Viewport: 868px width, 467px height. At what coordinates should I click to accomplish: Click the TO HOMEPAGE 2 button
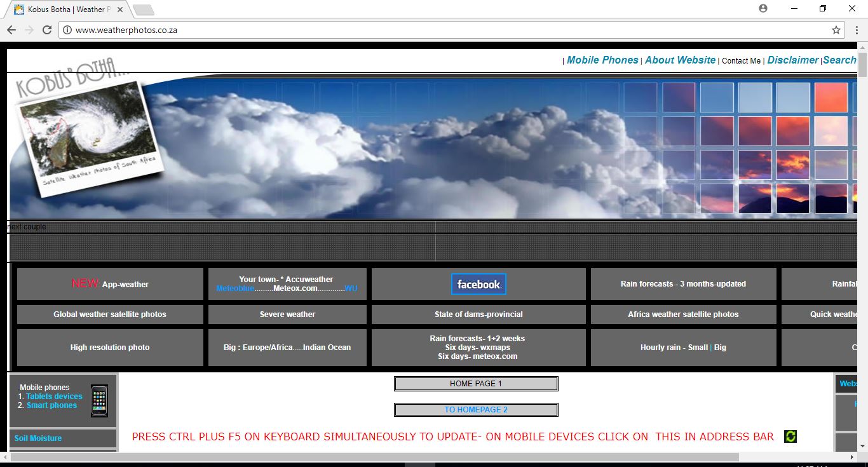pyautogui.click(x=476, y=410)
